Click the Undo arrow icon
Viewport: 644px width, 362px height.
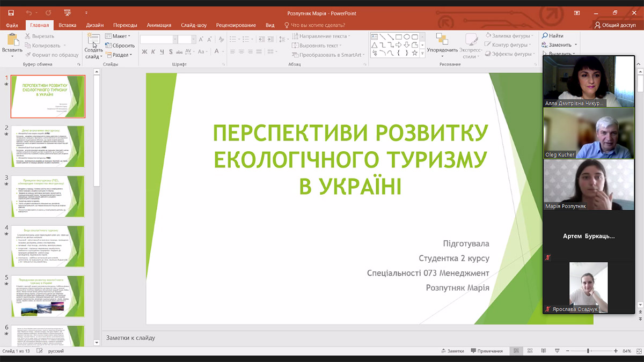pyautogui.click(x=28, y=13)
